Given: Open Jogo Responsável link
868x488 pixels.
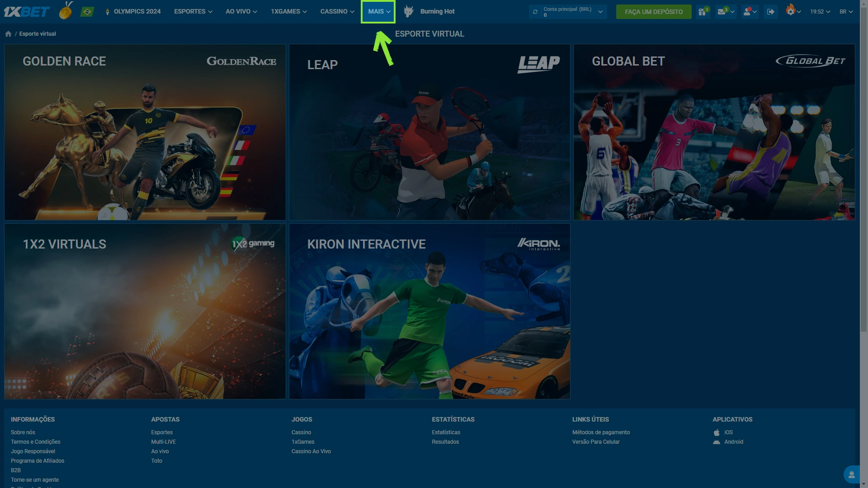Looking at the screenshot, I should coord(33,451).
